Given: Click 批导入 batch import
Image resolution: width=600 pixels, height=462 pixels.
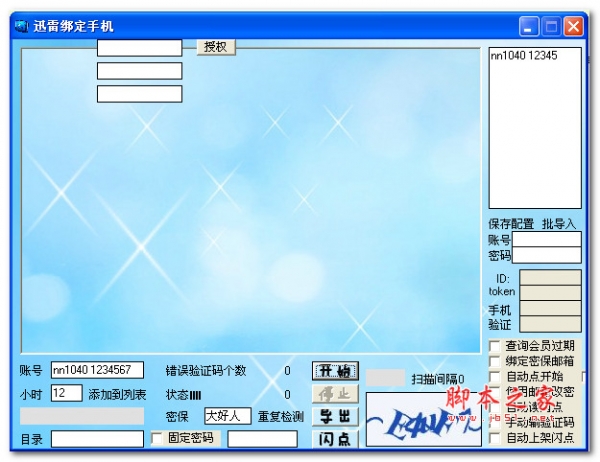Looking at the screenshot, I should [559, 224].
